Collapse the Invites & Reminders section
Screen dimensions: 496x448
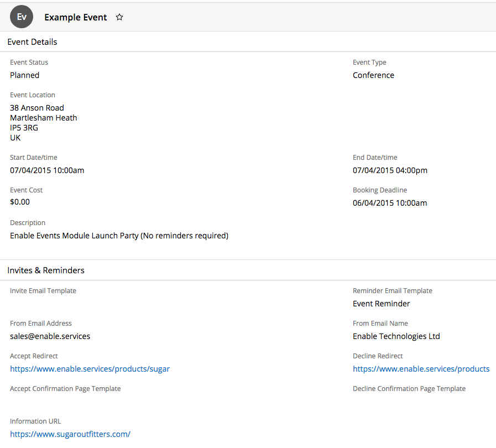(x=46, y=270)
